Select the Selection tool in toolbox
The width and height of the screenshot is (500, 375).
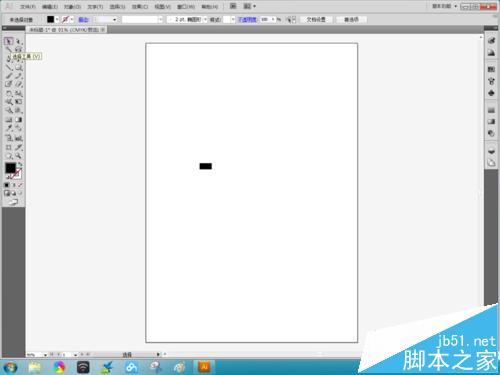coord(9,41)
